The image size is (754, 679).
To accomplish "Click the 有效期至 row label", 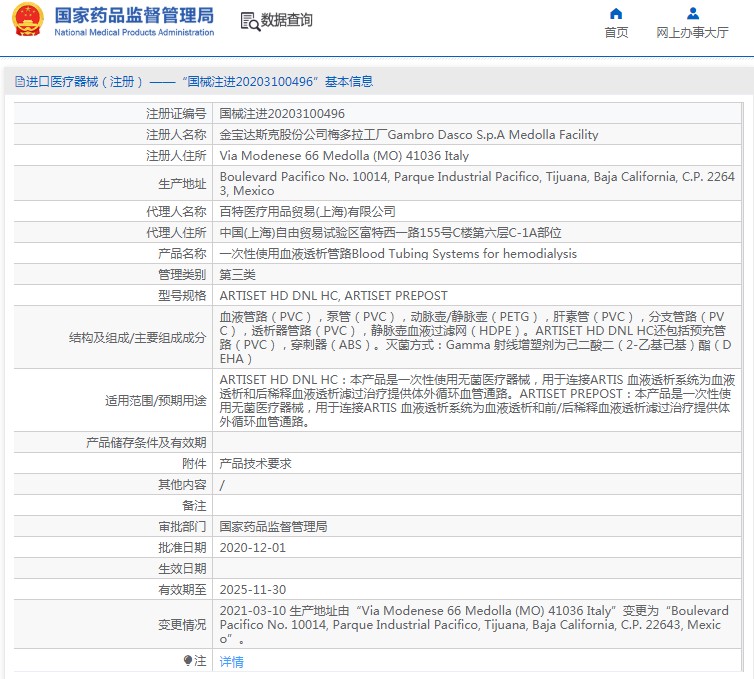I will [x=182, y=590].
